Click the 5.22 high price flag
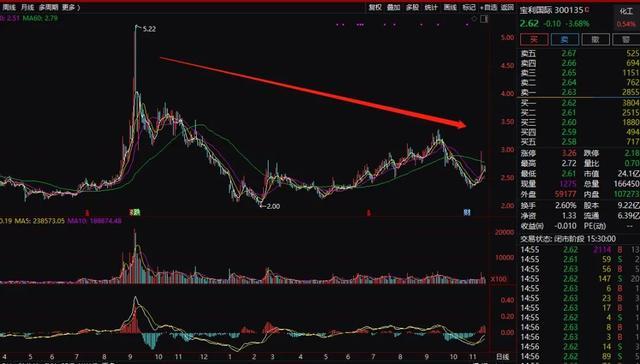Screen dimensions: 640x364 [149, 29]
